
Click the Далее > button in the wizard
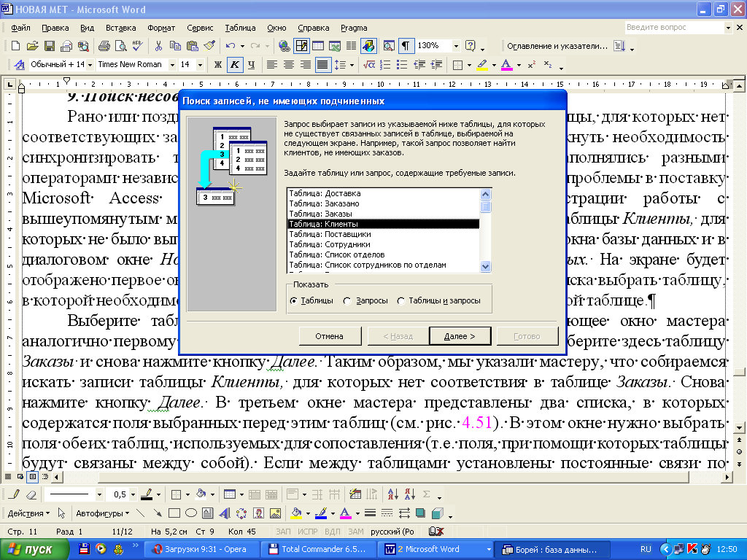pos(460,336)
